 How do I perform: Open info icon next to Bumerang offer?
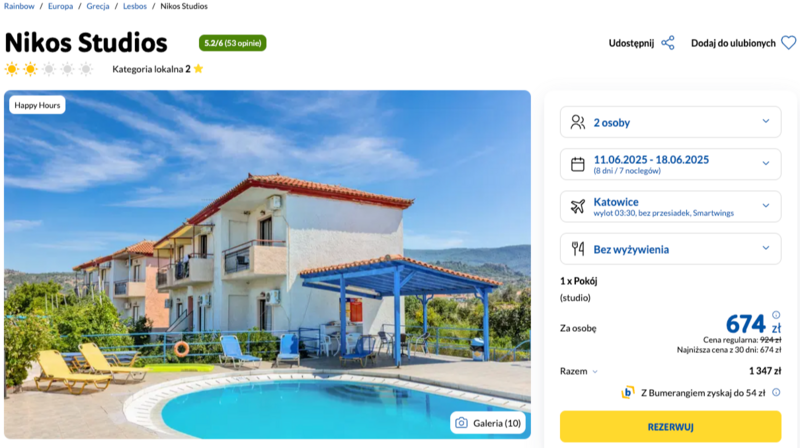click(x=776, y=392)
